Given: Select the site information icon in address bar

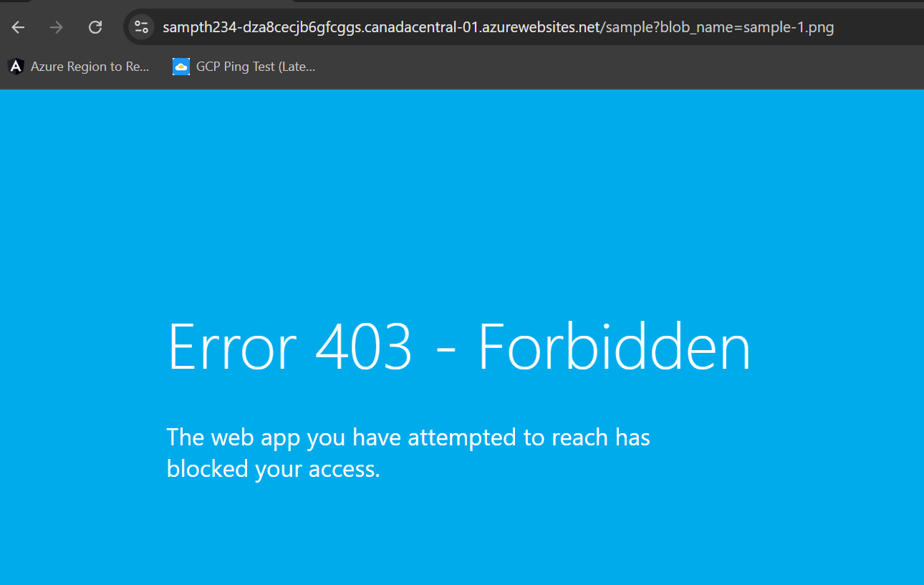Looking at the screenshot, I should pos(141,26).
